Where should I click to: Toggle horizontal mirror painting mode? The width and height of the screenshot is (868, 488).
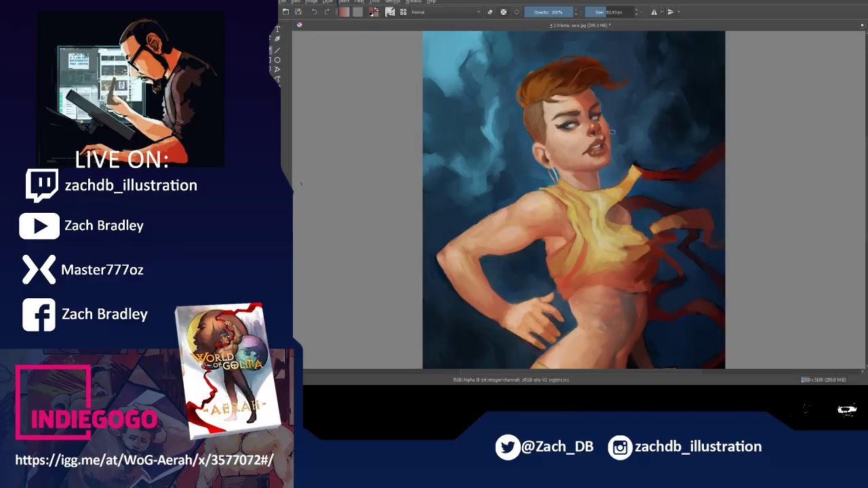point(654,12)
